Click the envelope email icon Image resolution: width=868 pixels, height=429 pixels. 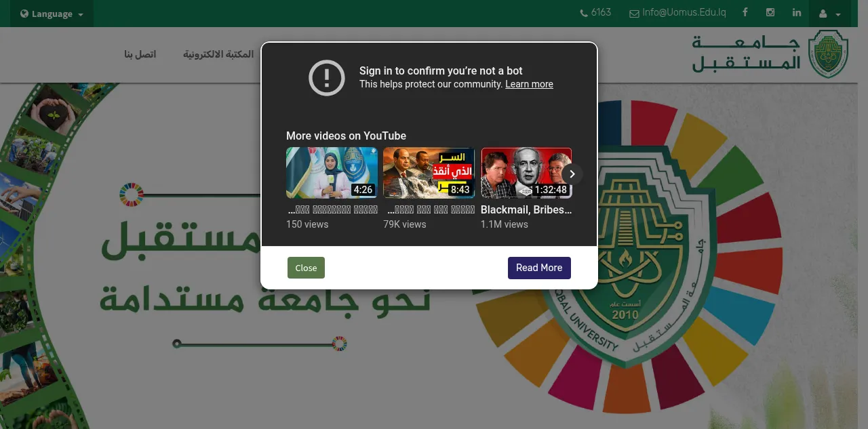pos(634,13)
